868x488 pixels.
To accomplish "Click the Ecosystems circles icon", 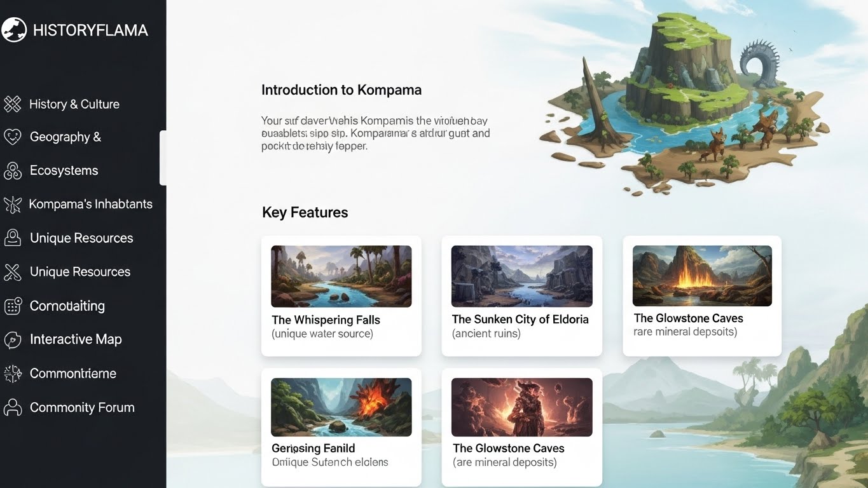I will click(x=13, y=170).
